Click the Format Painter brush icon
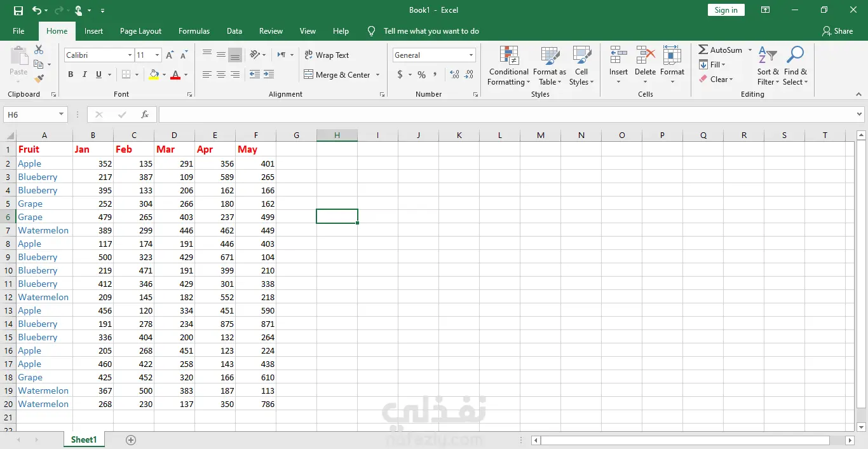Screen dimensions: 868x449 pyautogui.click(x=39, y=79)
